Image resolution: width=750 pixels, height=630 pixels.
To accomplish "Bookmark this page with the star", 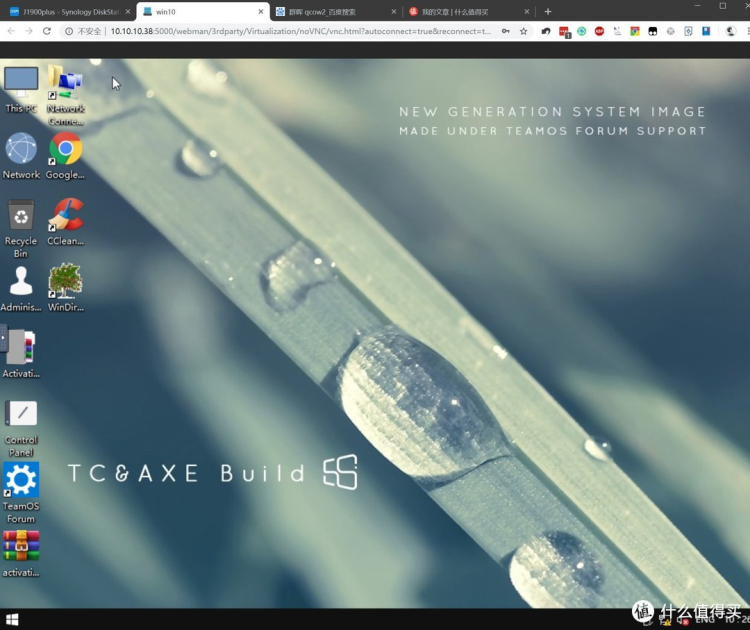I will click(x=524, y=31).
